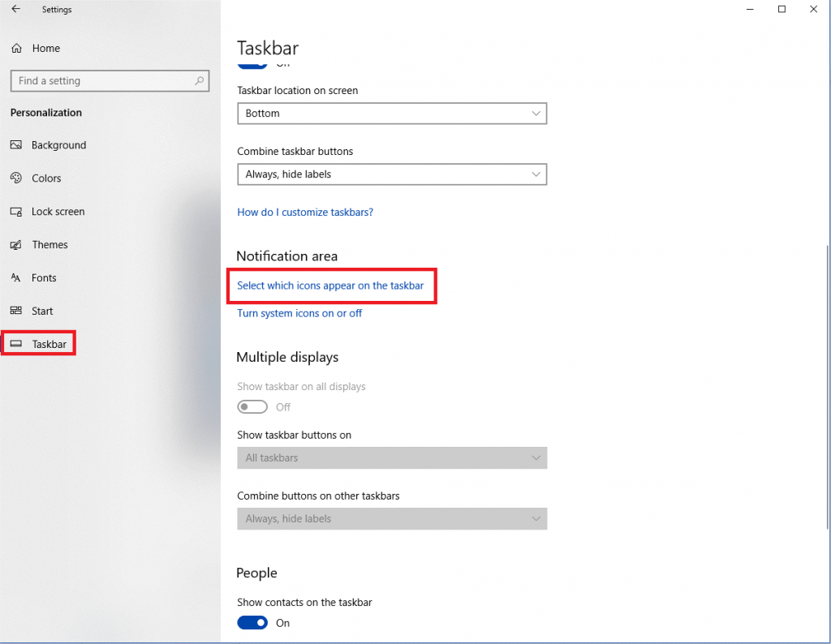Go back using the Settings back arrow
This screenshot has width=831, height=644.
[x=16, y=9]
